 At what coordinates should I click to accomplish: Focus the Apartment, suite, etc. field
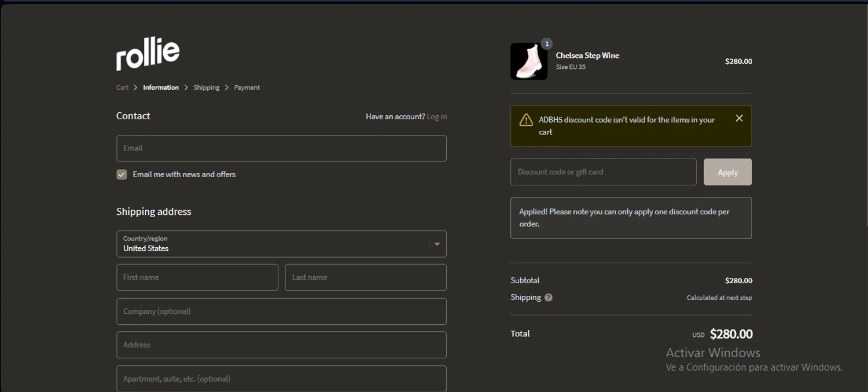pyautogui.click(x=281, y=379)
